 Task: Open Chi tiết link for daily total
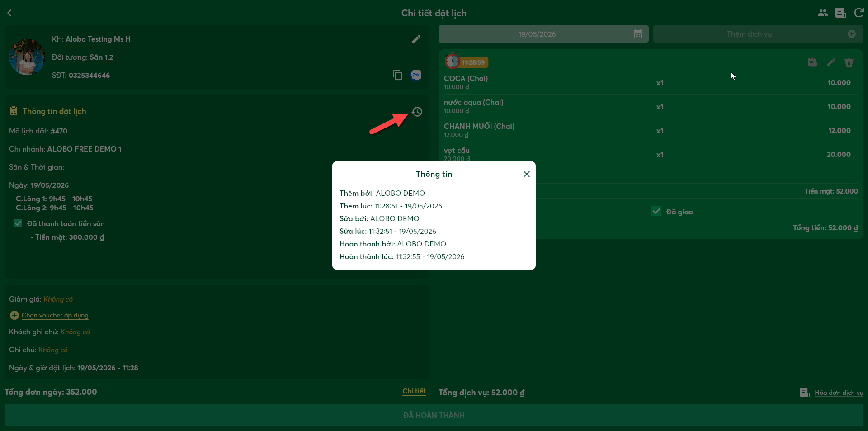click(414, 391)
